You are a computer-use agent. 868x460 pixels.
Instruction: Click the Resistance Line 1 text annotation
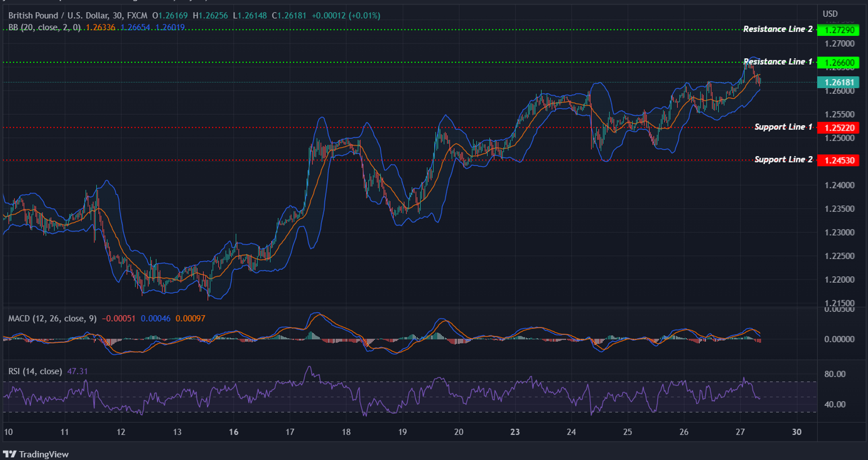point(778,61)
